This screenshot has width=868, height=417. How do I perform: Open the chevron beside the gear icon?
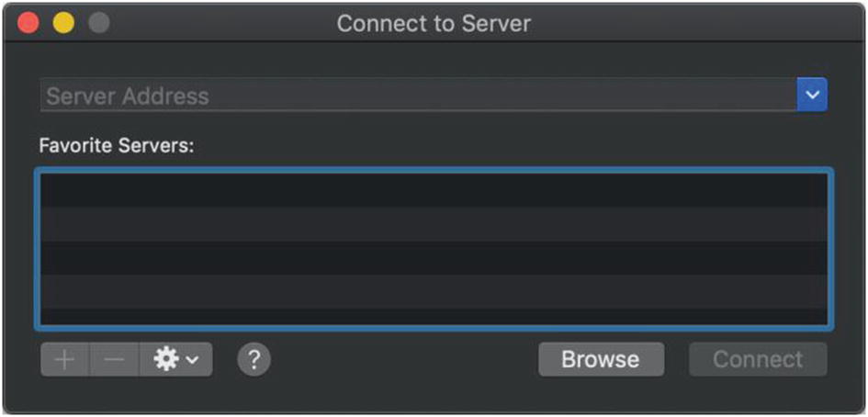point(192,360)
